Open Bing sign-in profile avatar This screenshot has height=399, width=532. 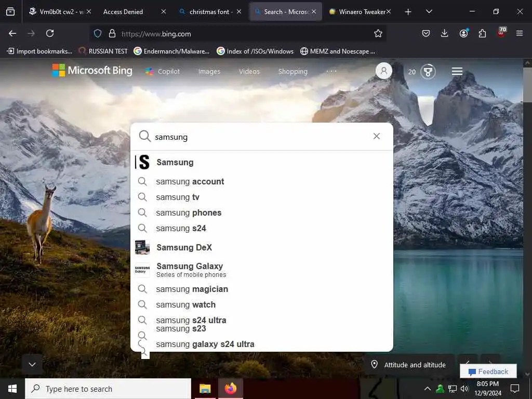click(384, 71)
